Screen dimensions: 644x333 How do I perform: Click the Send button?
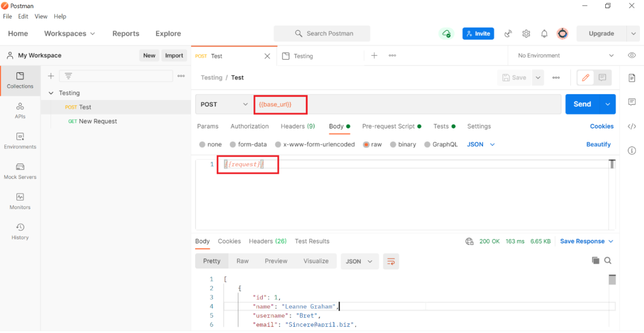tap(582, 104)
